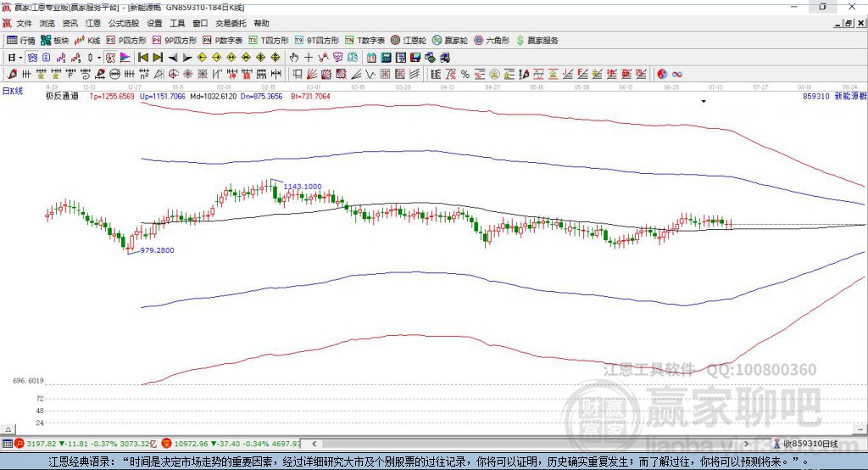Launch the 赢家轮 wheel tool
This screenshot has height=470, width=868.
450,41
